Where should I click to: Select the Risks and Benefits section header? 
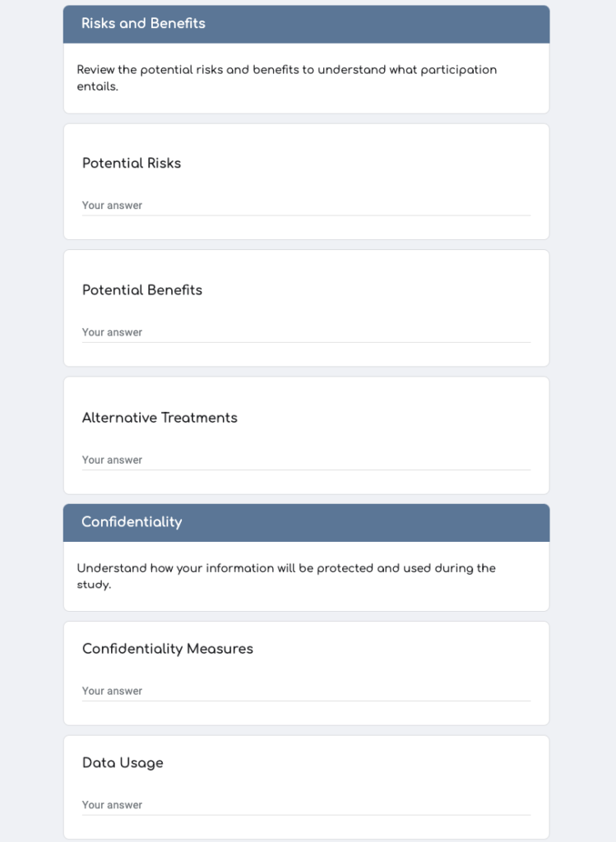pos(143,24)
